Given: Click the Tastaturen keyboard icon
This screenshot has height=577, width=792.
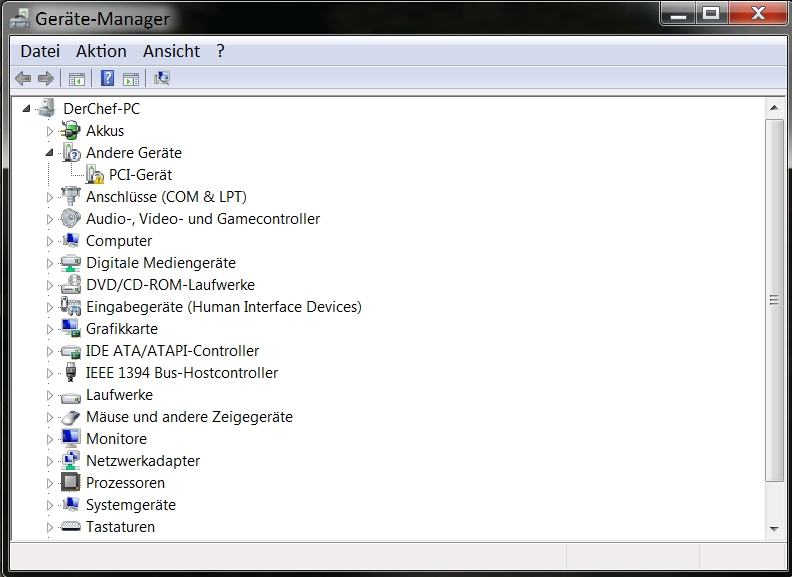Looking at the screenshot, I should point(70,526).
